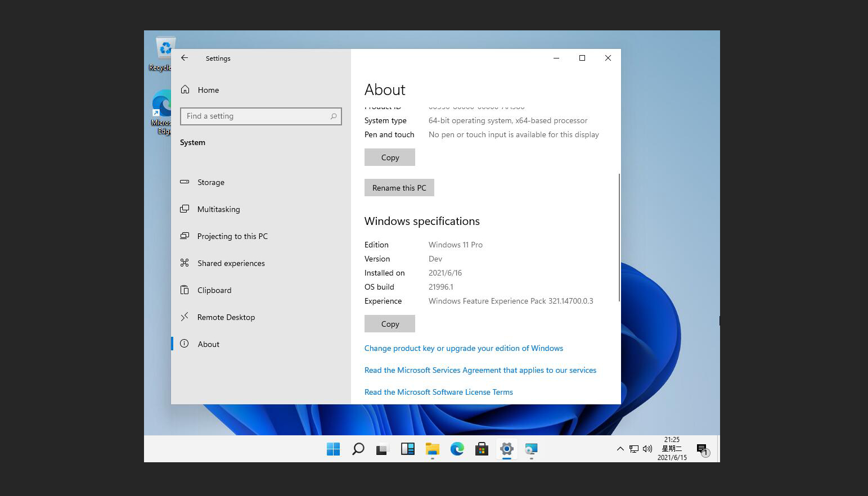Click the OS build number "21996.1"
Viewport: 868px width, 496px height.
(x=441, y=287)
